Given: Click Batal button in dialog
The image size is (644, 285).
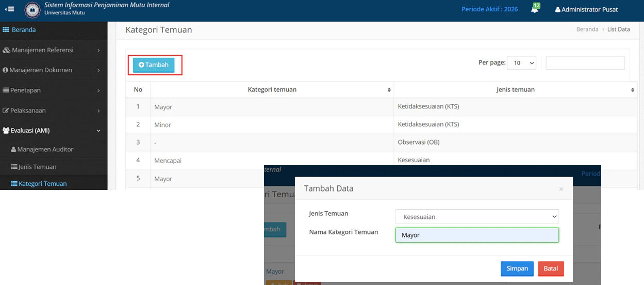Looking at the screenshot, I should (x=551, y=268).
